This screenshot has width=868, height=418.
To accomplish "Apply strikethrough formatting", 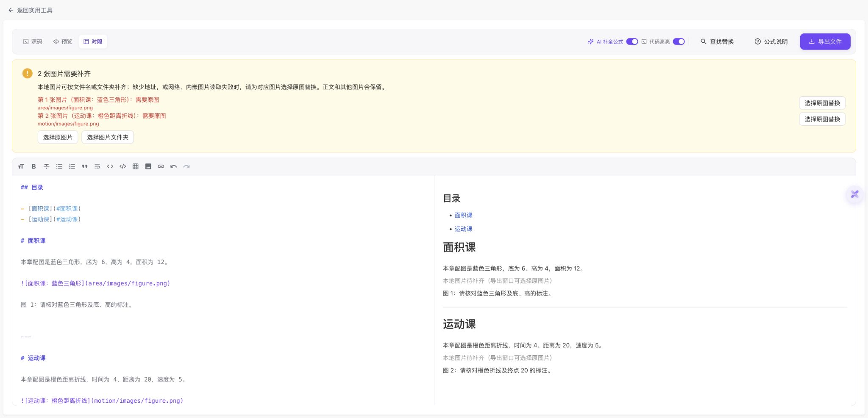I will pyautogui.click(x=47, y=166).
